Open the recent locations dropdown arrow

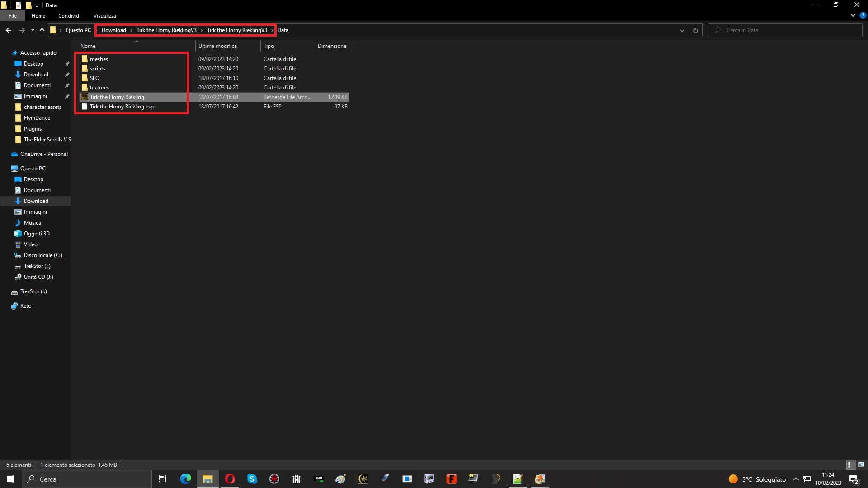click(33, 30)
